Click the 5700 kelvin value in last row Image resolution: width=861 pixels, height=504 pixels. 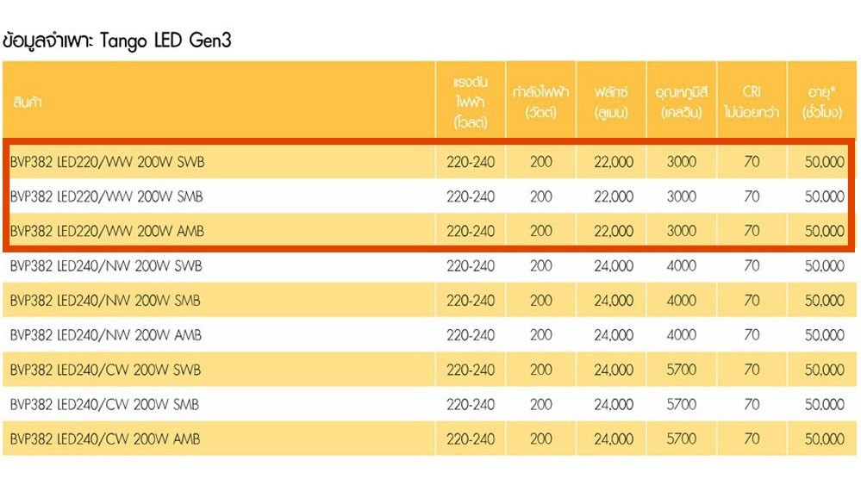pyautogui.click(x=682, y=439)
